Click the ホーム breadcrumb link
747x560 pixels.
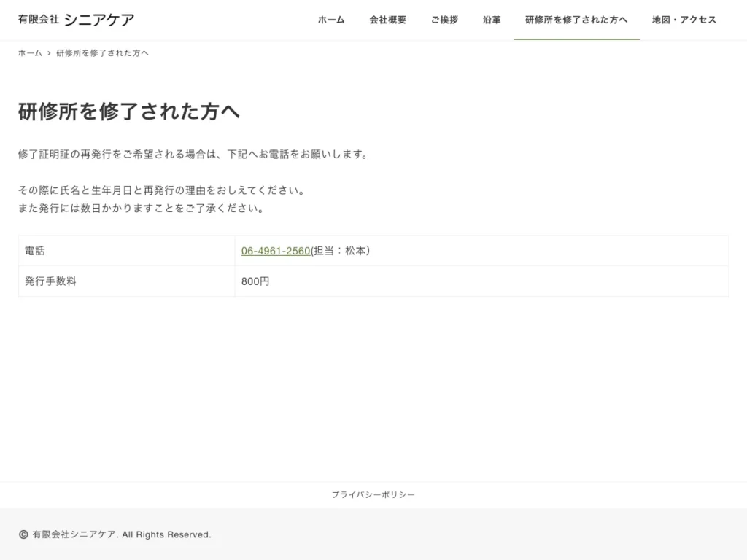pos(30,52)
